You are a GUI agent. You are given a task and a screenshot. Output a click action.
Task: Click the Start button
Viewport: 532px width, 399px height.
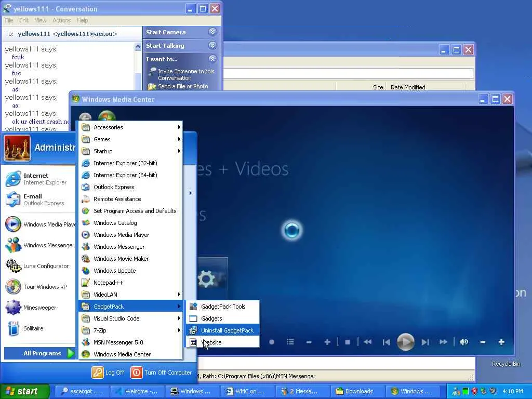[25, 391]
